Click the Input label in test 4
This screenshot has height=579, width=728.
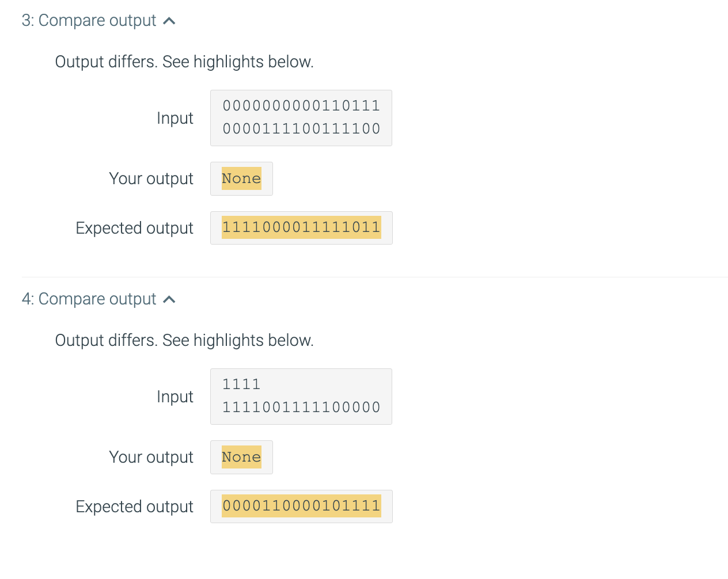[175, 397]
